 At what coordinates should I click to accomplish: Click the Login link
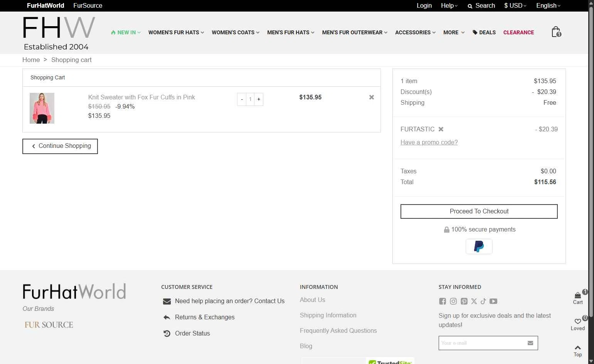tap(424, 5)
